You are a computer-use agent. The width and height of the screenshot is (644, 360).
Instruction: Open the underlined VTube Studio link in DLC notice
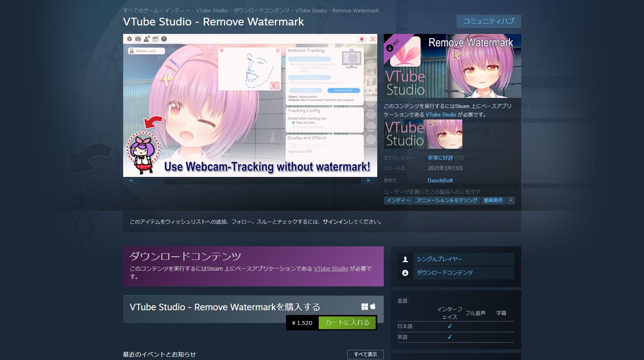pos(331,269)
